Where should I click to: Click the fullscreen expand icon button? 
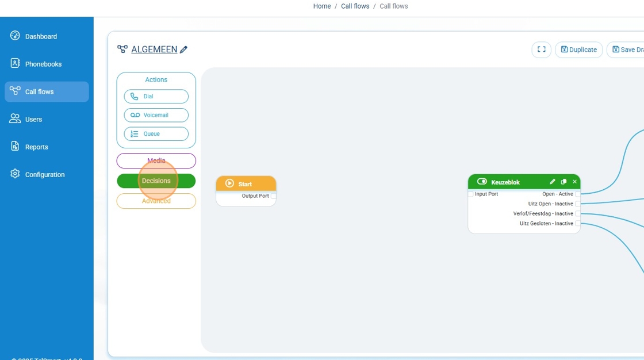541,50
